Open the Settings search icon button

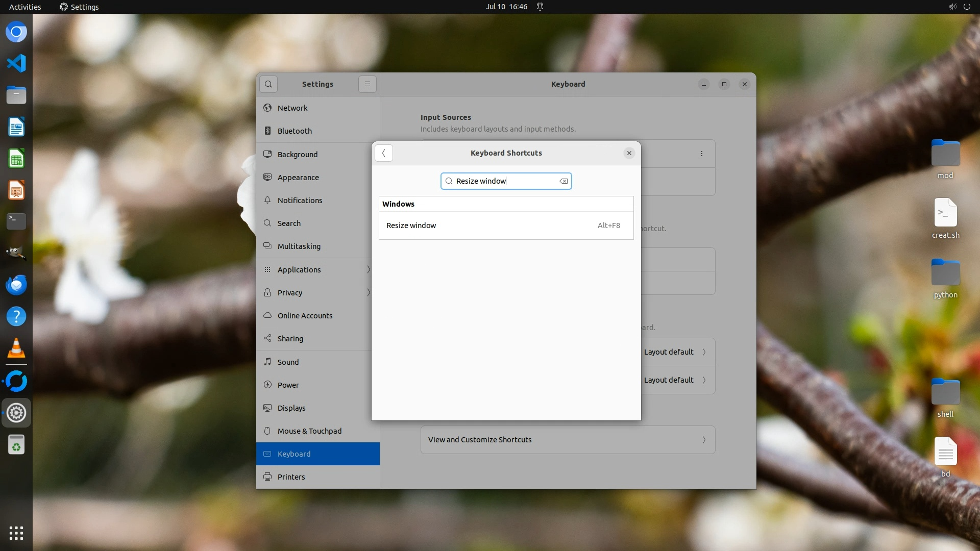point(268,84)
